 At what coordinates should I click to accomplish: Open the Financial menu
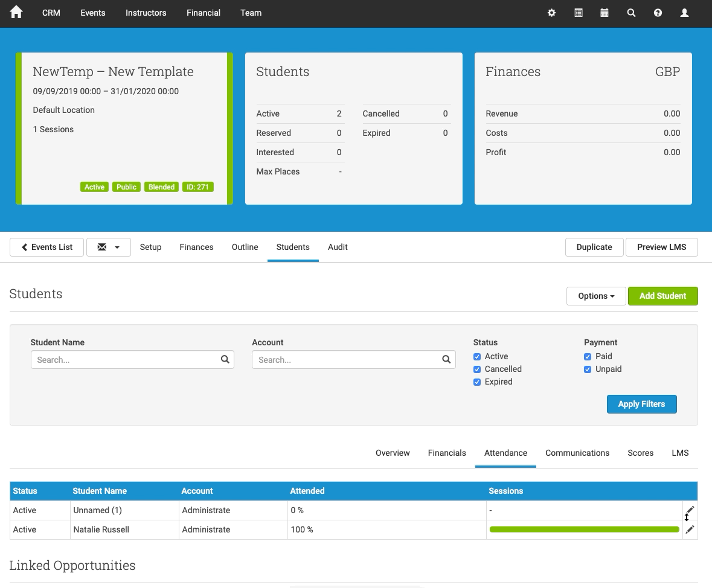(204, 13)
